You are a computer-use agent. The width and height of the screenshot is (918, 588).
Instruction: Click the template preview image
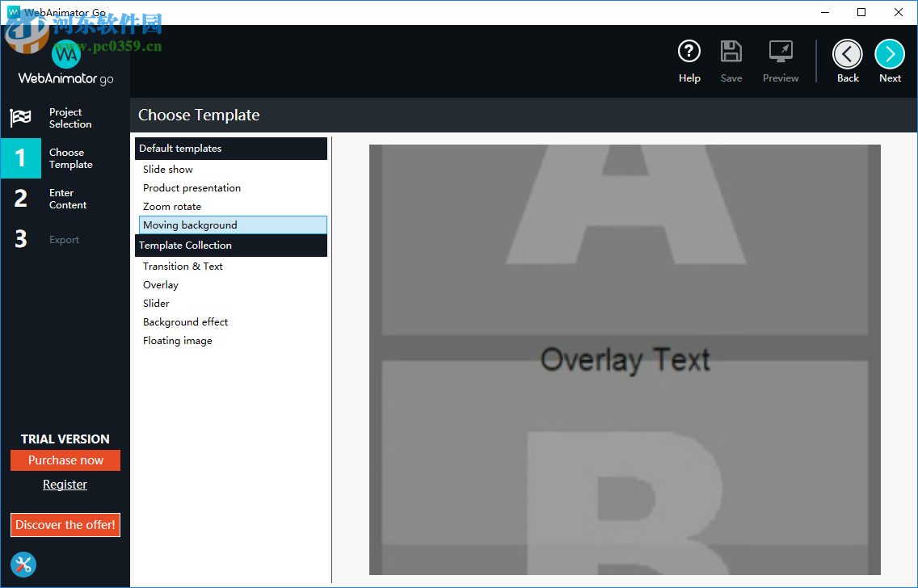click(x=625, y=359)
